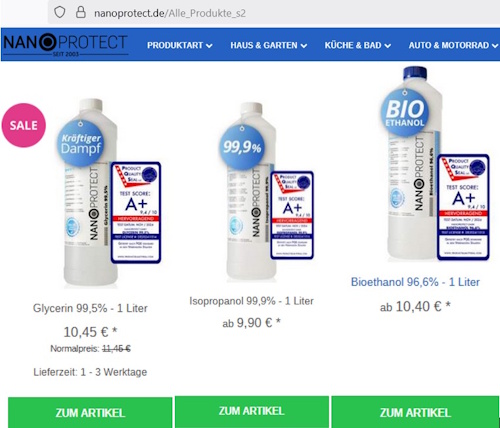Click the padlock site security icon
The height and width of the screenshot is (428, 500).
click(x=81, y=12)
